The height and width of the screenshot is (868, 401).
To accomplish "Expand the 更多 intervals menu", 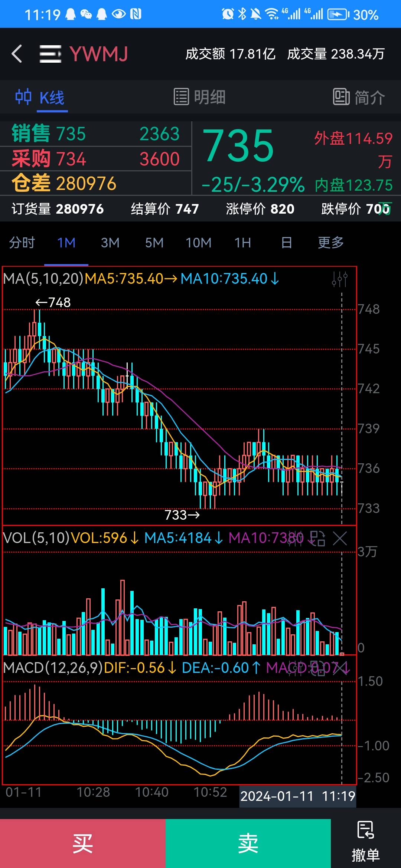I will 330,243.
